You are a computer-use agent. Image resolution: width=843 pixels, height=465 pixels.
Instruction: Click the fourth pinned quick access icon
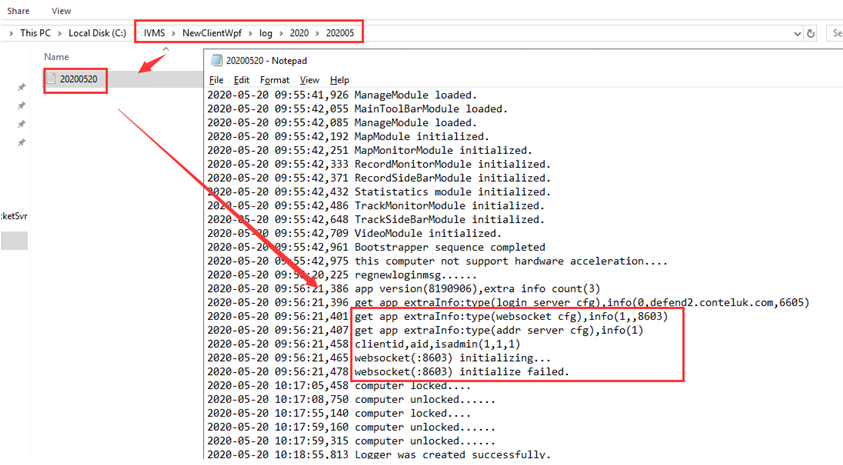click(x=22, y=142)
